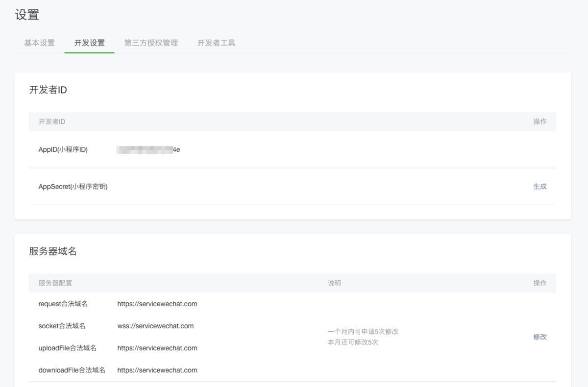Click the partially hidden AppID value
The width and height of the screenshot is (588, 387).
[x=147, y=149]
